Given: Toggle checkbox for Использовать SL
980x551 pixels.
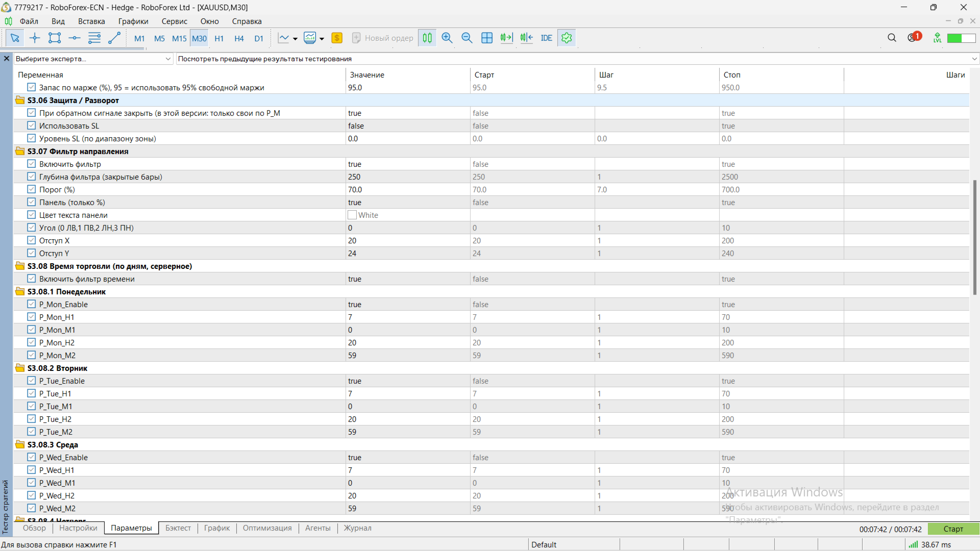Looking at the screenshot, I should click(32, 126).
